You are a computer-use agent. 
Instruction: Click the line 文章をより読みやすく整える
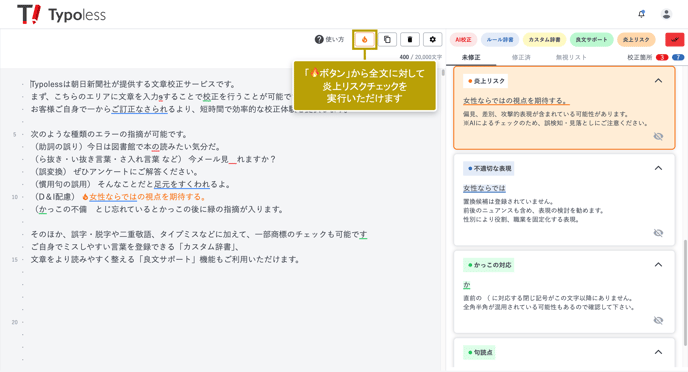(x=166, y=260)
